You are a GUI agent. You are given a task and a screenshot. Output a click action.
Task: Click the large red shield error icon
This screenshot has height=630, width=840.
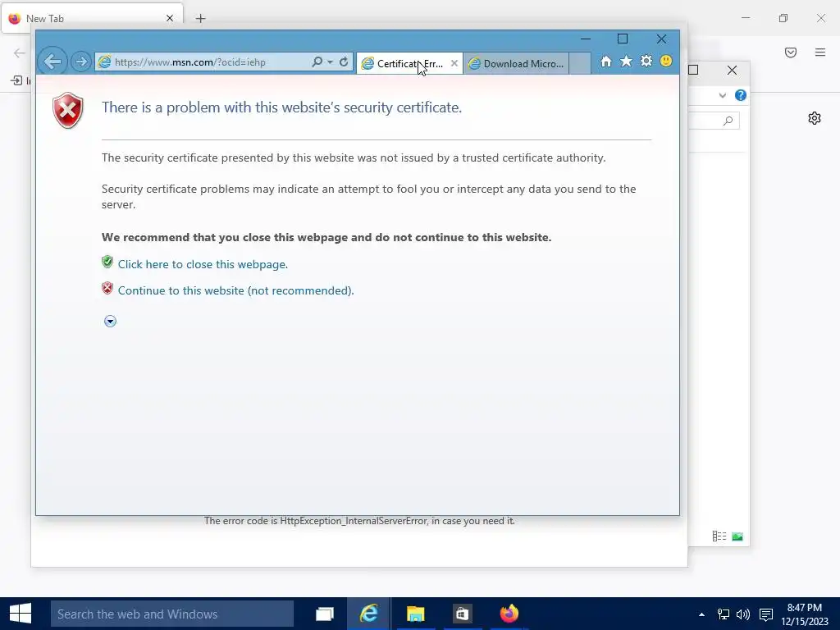pyautogui.click(x=68, y=111)
